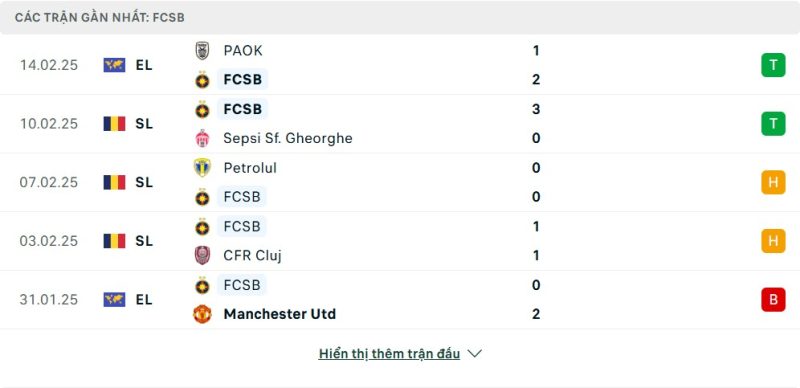The width and height of the screenshot is (800, 388).
Task: Open the CFR Cluj team name
Action: (252, 256)
